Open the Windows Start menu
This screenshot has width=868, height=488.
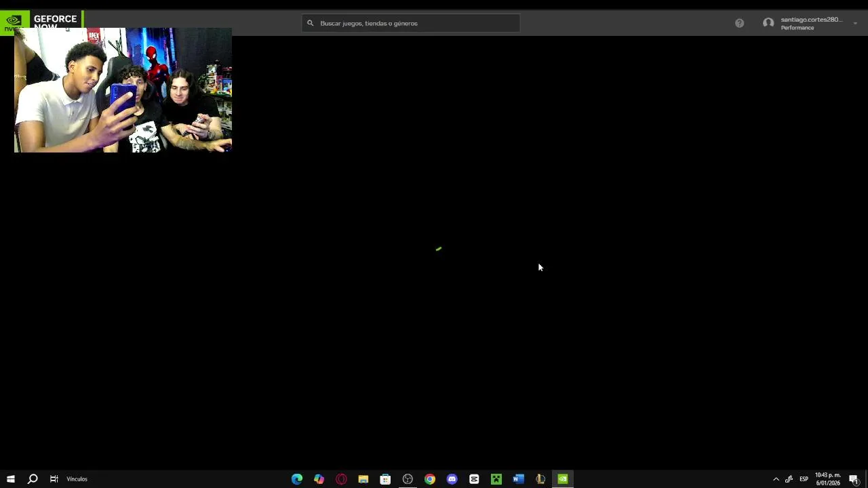point(10,479)
